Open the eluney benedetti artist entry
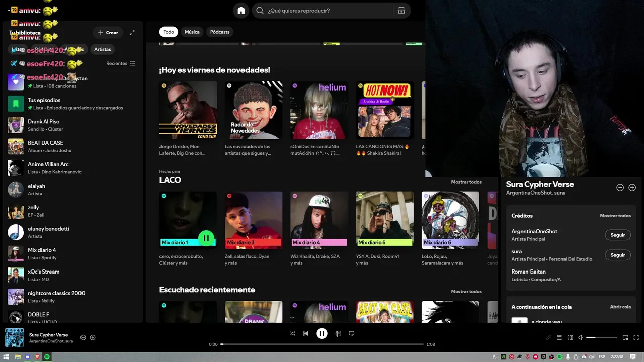 74,232
